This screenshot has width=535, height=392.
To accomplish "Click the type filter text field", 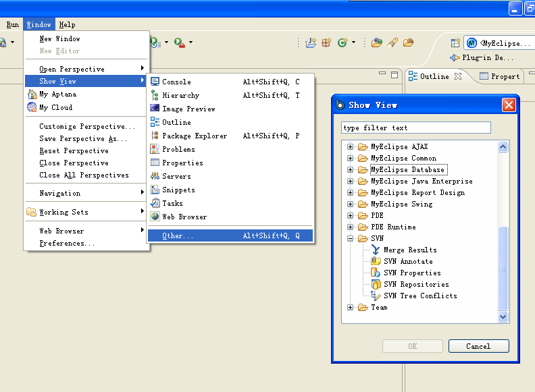I will [416, 128].
